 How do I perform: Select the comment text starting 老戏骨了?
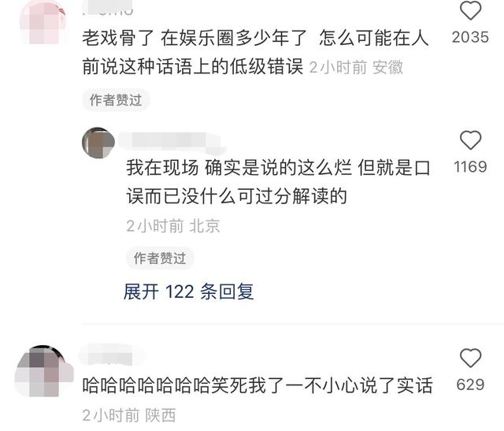255,52
